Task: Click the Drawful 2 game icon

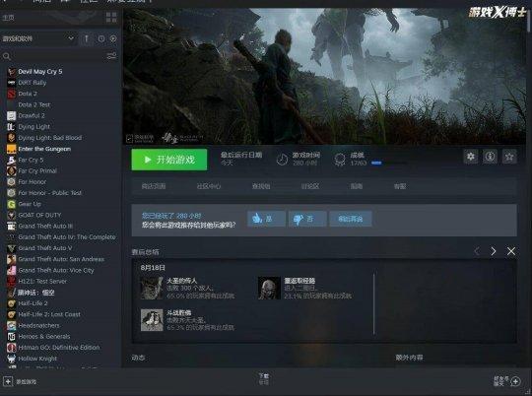Action: 12,115
